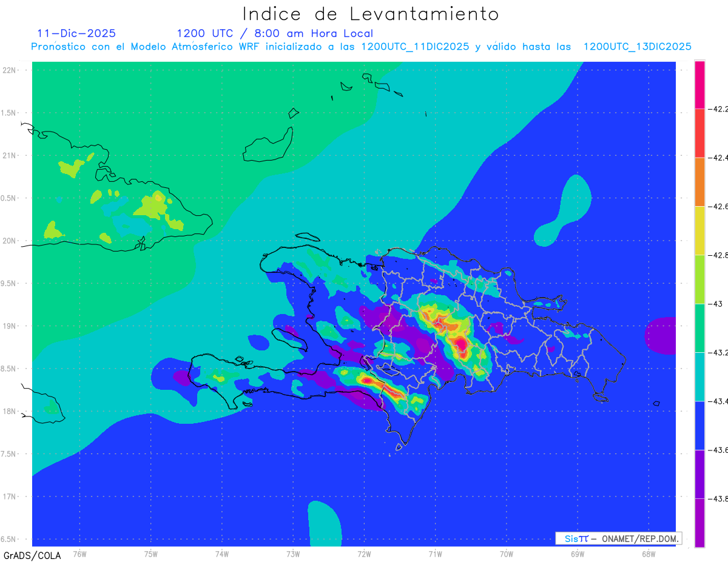This screenshot has width=728, height=562.
Task: Click the "-42.4" legend value
Action: 718,158
